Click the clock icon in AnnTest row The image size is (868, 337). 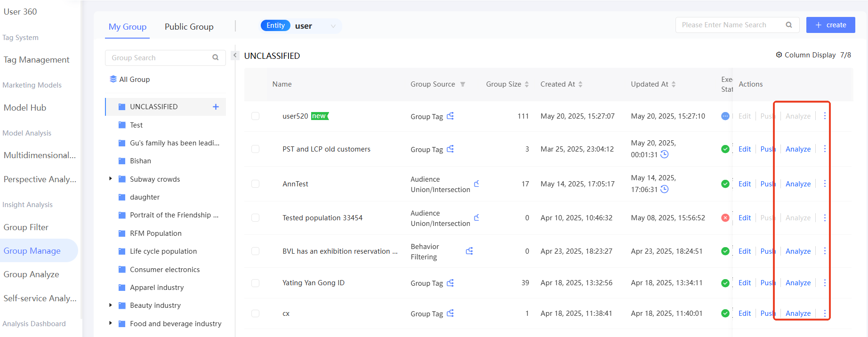[664, 189]
